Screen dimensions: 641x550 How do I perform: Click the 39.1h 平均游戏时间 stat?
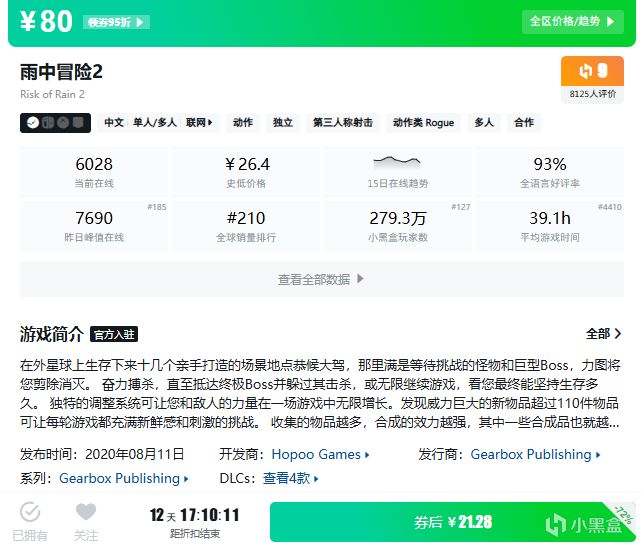[x=550, y=226]
